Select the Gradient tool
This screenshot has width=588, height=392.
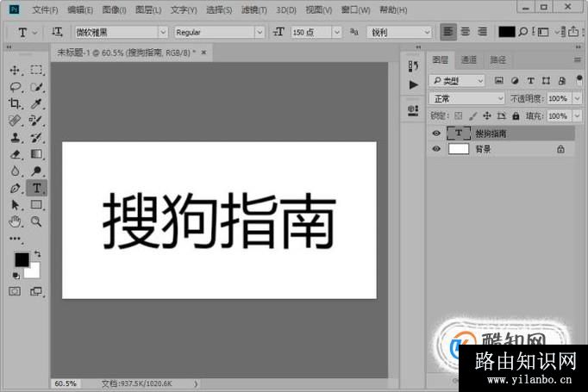point(36,154)
